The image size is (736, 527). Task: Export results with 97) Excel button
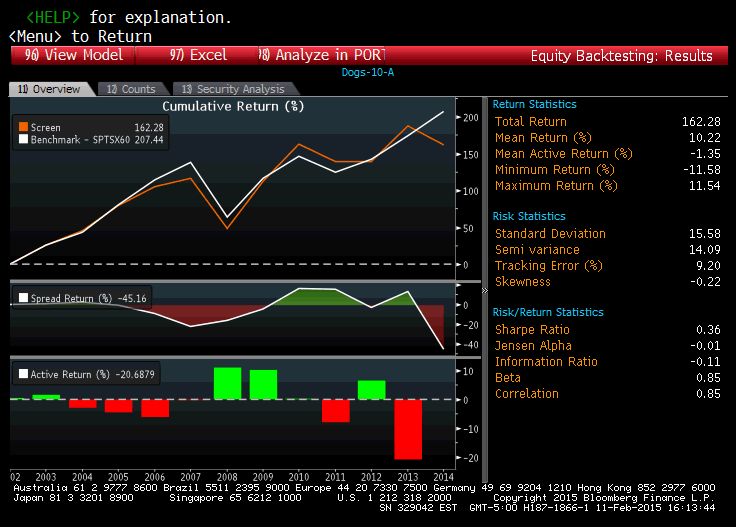[x=198, y=55]
